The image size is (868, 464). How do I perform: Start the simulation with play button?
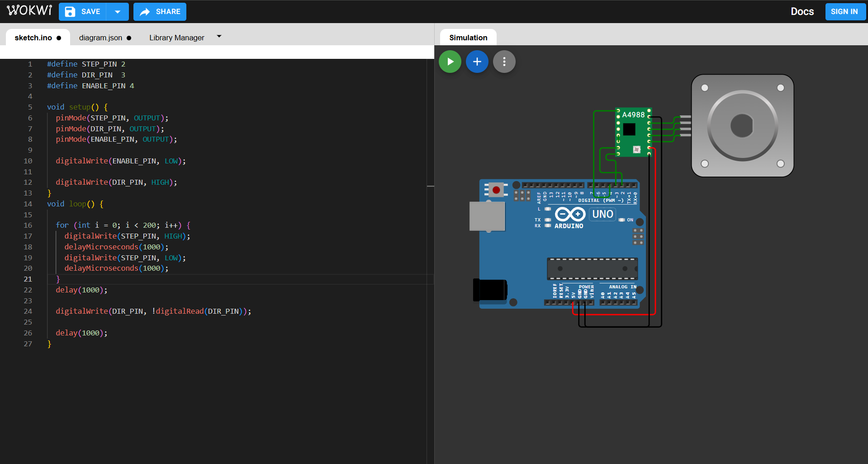click(450, 62)
